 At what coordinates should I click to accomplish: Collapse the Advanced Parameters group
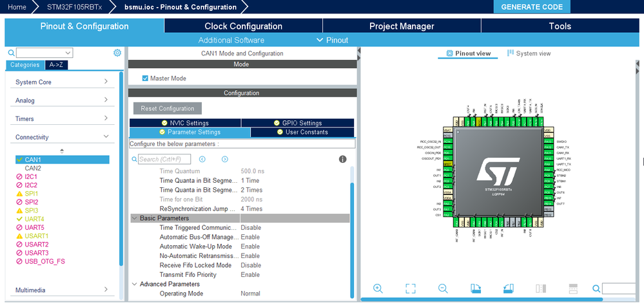point(134,284)
